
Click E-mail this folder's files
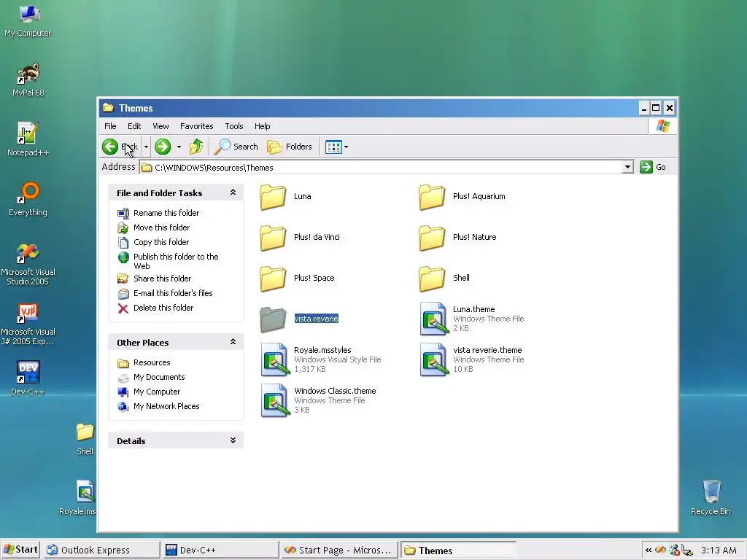[x=173, y=293]
